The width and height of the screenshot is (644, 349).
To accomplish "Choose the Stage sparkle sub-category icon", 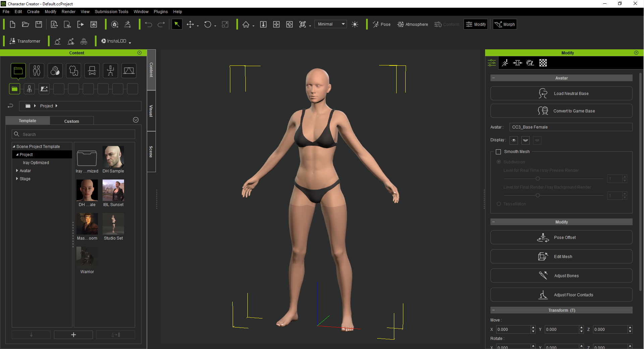I will pyautogui.click(x=44, y=89).
